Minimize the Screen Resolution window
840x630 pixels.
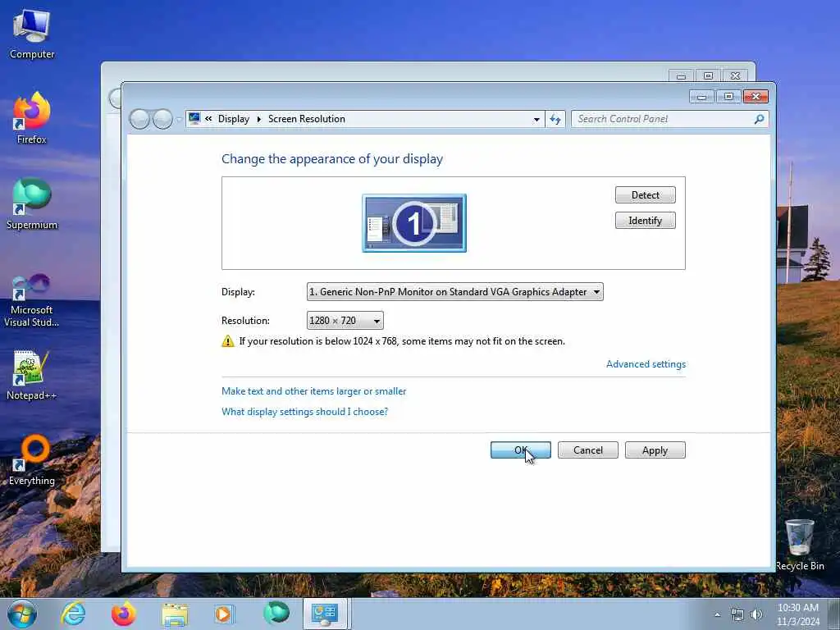(x=701, y=97)
